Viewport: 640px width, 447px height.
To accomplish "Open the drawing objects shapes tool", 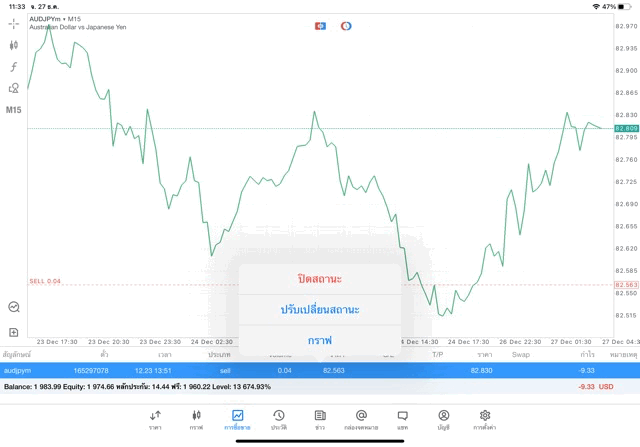I will tap(14, 88).
